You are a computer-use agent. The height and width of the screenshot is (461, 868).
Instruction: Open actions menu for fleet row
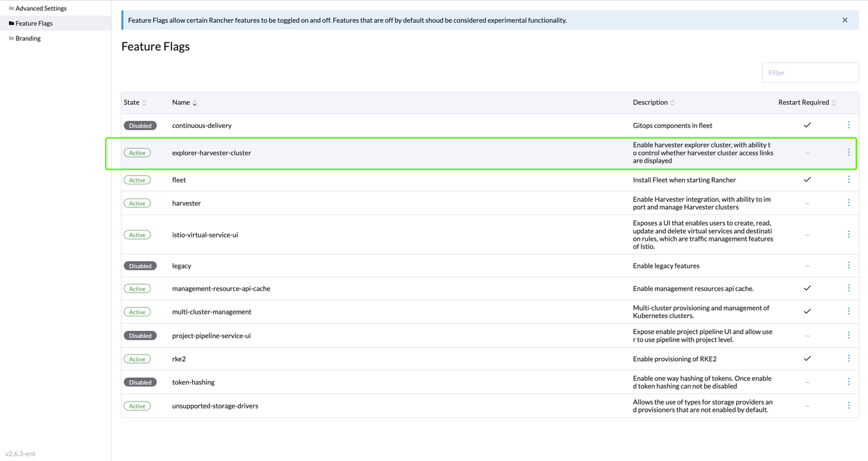[x=849, y=179]
